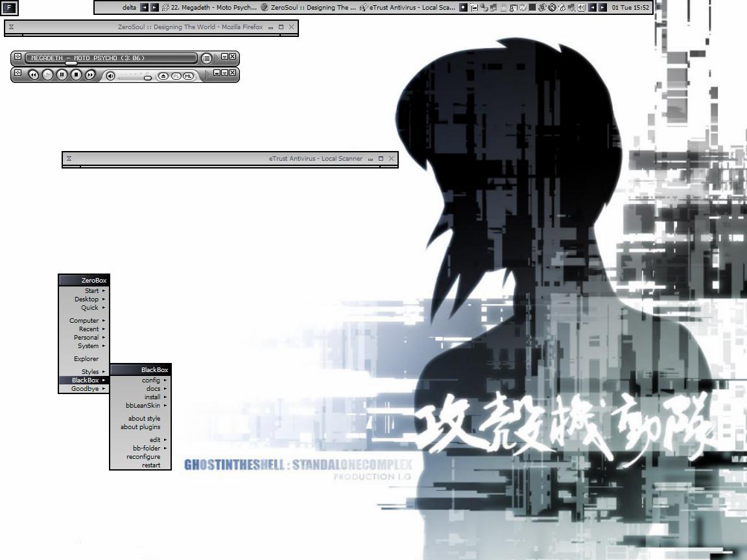Skip to previous track in Winamp
The width and height of the screenshot is (747, 560).
click(33, 75)
